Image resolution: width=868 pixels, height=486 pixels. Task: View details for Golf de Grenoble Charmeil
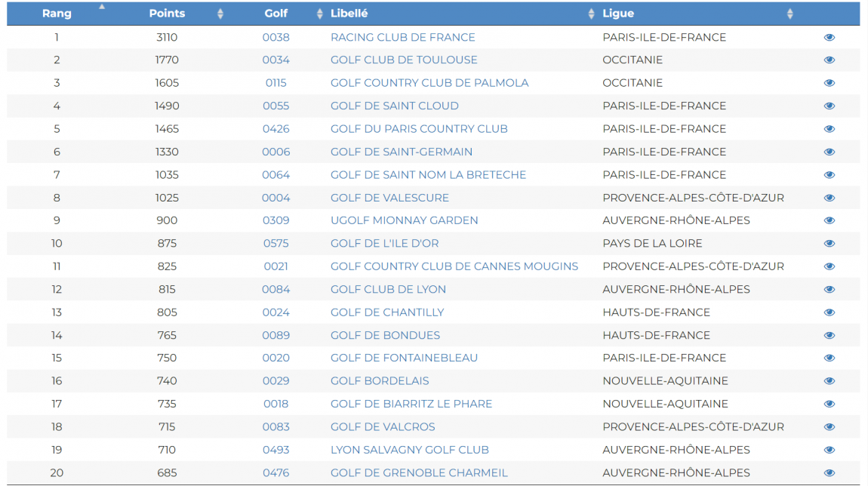coord(829,472)
